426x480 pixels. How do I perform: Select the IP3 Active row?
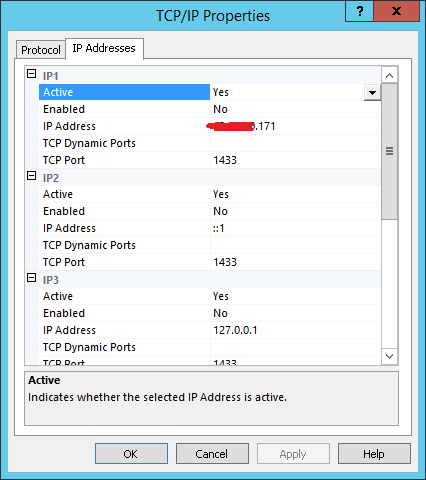[x=210, y=296]
